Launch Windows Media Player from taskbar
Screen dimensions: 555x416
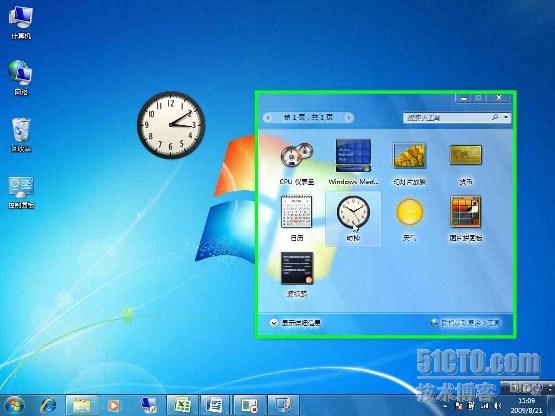tap(113, 405)
